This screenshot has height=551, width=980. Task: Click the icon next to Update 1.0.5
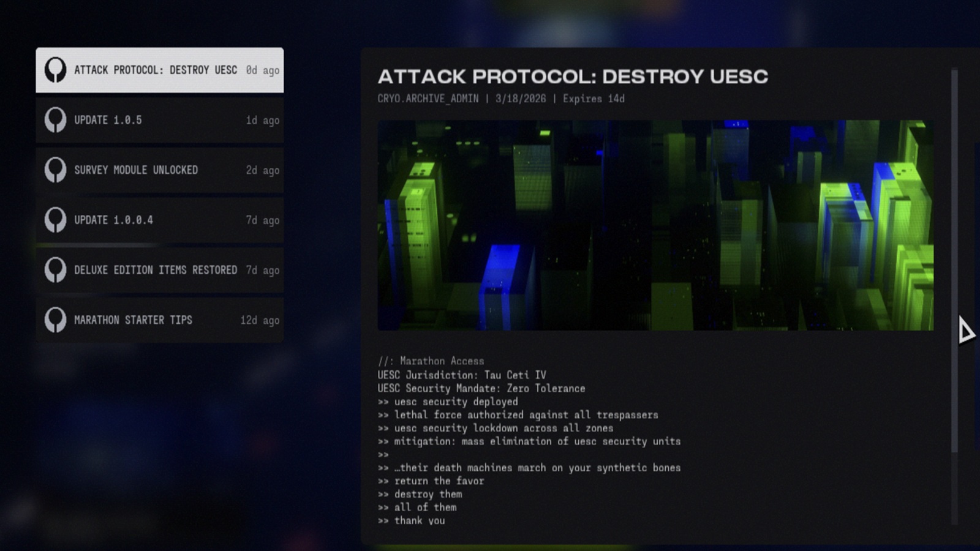pyautogui.click(x=55, y=121)
